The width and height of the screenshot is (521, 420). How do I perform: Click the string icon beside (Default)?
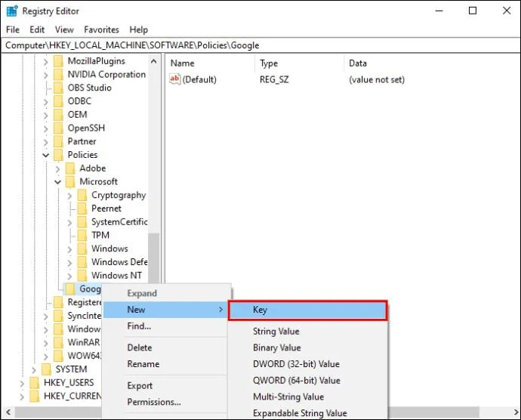pyautogui.click(x=174, y=79)
